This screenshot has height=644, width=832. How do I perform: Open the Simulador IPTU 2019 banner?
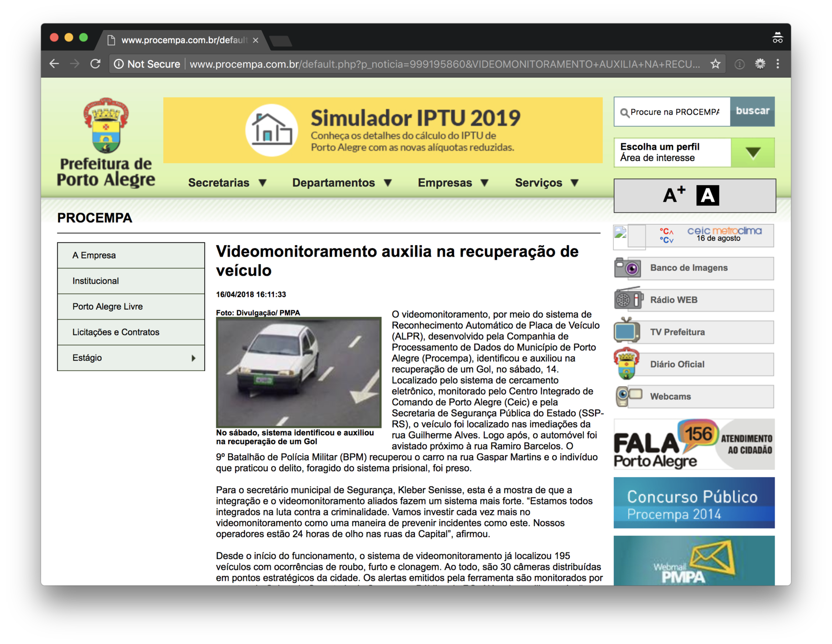point(383,130)
